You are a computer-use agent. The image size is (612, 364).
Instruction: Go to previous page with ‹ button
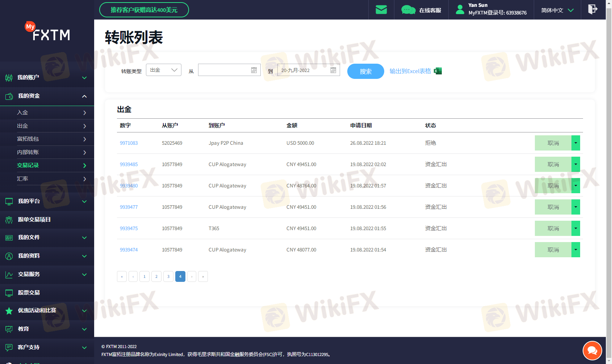pyautogui.click(x=133, y=276)
